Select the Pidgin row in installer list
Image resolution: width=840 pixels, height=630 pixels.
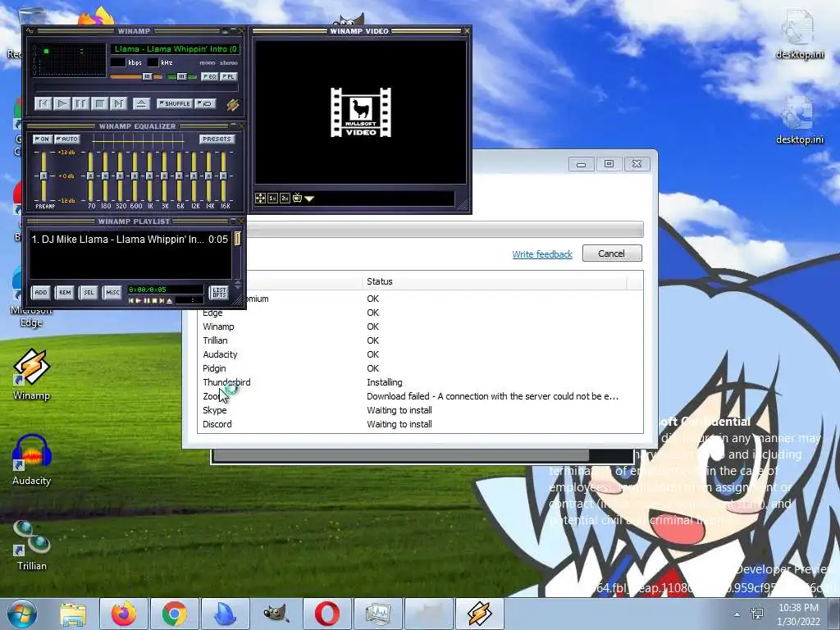420,368
